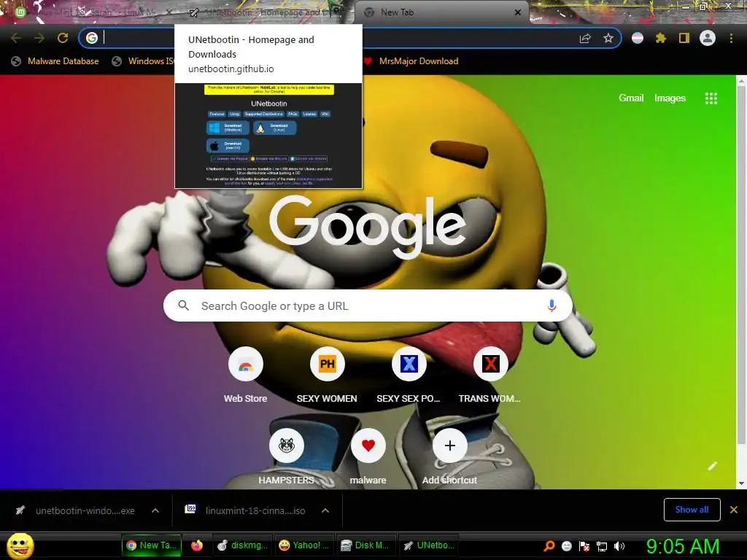The image size is (747, 560).
Task: Close the downloads bar
Action: coord(734,510)
